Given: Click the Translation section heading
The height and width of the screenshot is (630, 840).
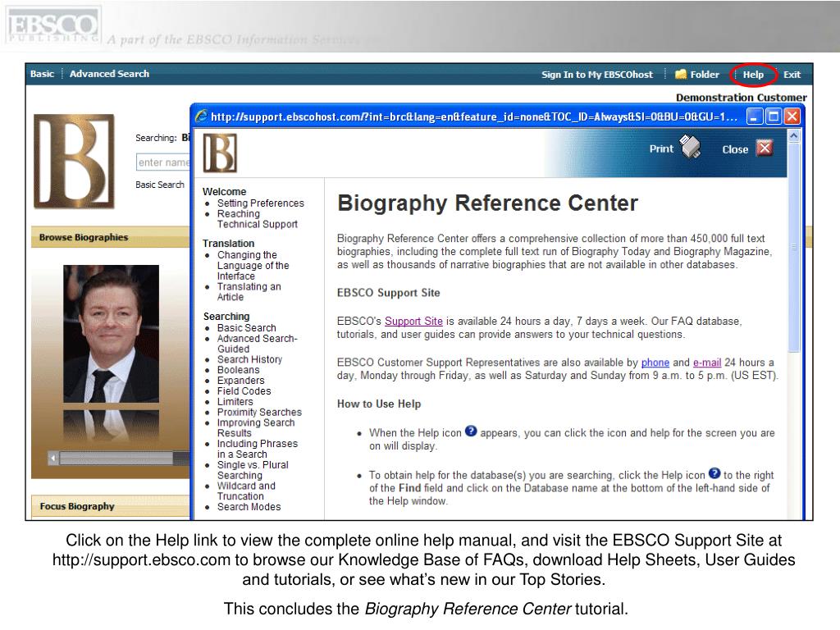Looking at the screenshot, I should [228, 243].
